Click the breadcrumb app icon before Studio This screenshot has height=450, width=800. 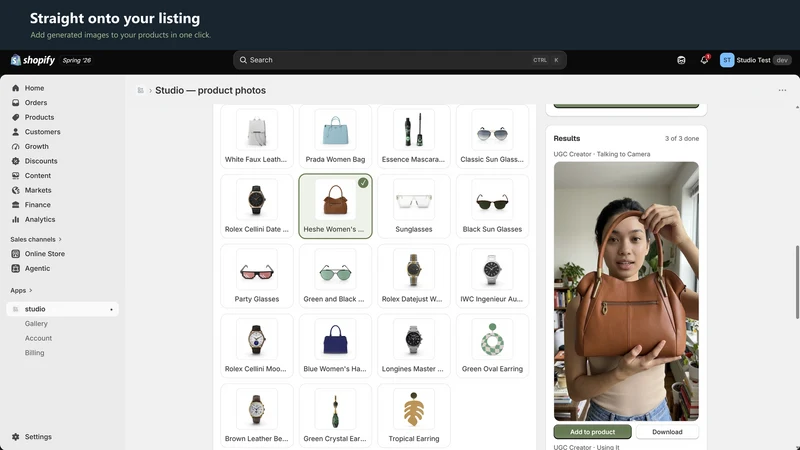click(x=140, y=90)
